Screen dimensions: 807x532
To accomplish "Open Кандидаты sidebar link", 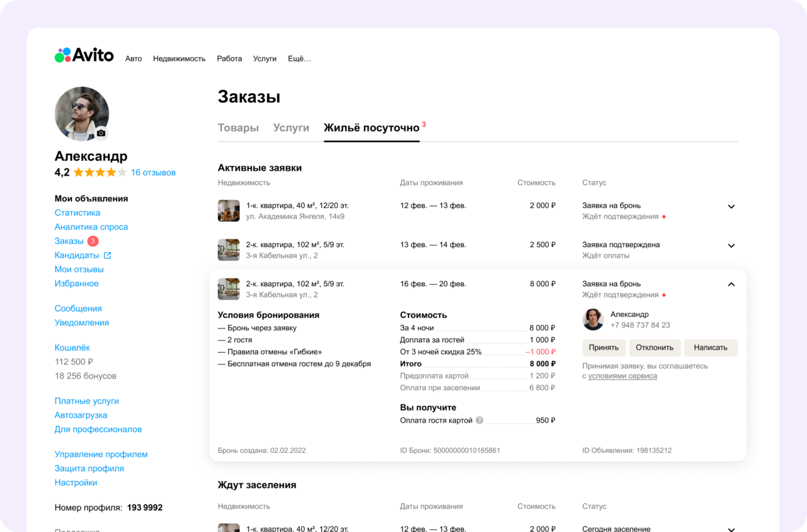I will [77, 255].
